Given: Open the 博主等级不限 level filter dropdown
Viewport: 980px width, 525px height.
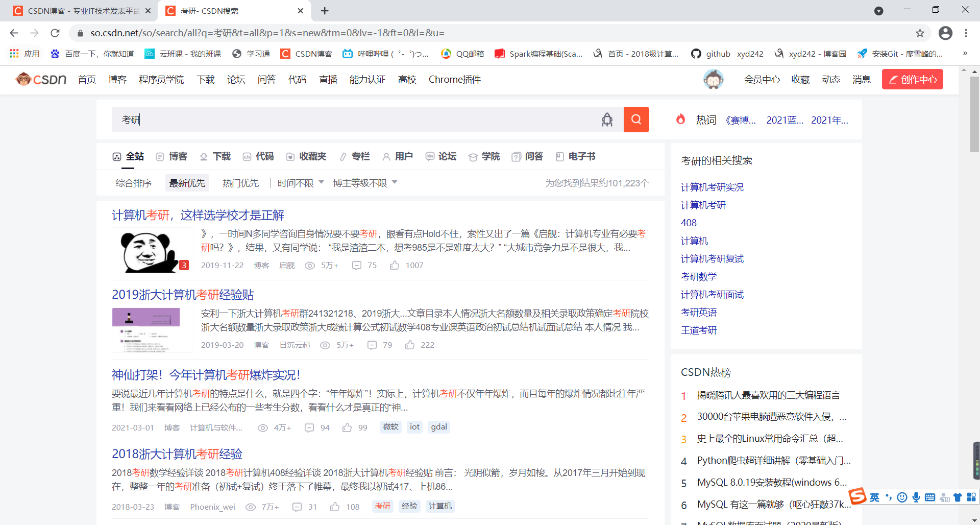Looking at the screenshot, I should 365,183.
